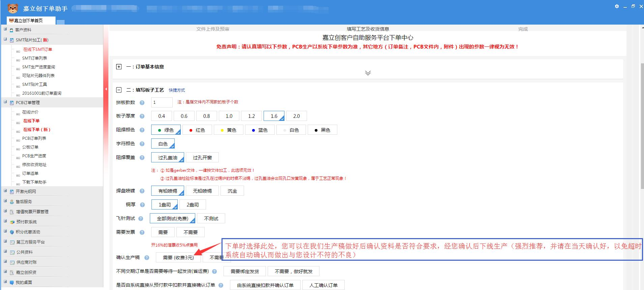This screenshot has width=644, height=290.
Task: Select board thickness 0.8
Action: coord(207,116)
